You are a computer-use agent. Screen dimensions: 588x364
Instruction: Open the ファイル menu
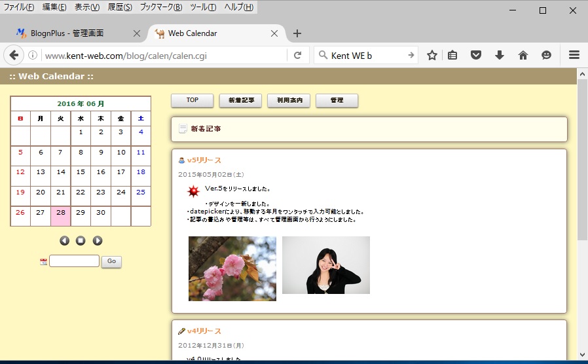[x=19, y=7]
